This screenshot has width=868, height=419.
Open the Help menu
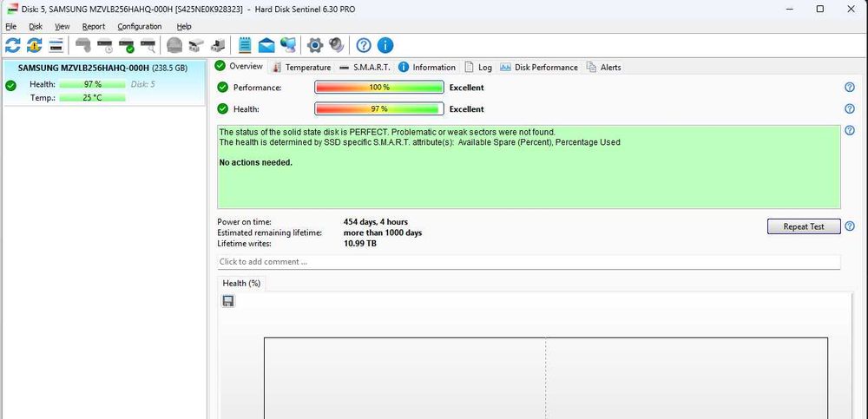pyautogui.click(x=184, y=26)
